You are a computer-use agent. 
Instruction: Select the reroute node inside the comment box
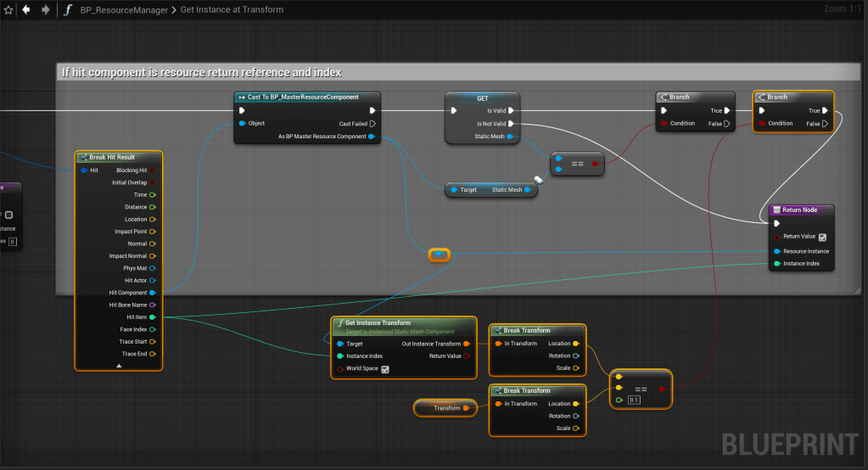tap(439, 255)
